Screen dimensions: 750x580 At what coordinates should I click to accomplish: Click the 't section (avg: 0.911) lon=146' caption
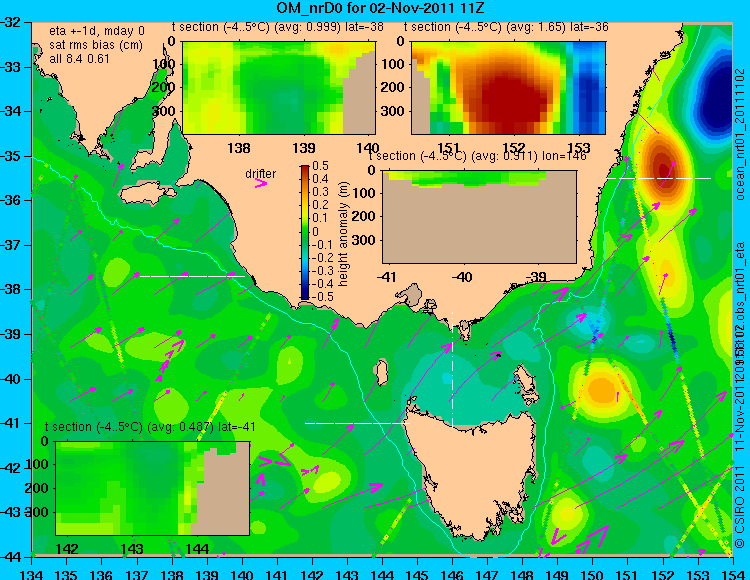(477, 156)
